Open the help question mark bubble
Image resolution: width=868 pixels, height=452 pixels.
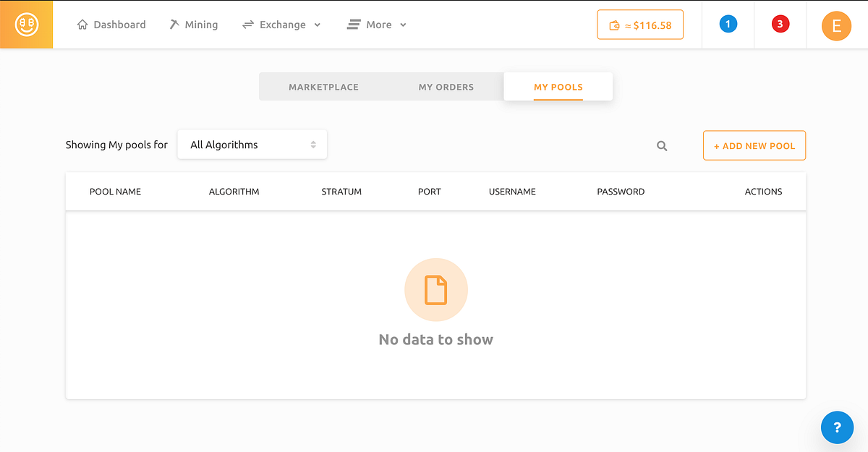(x=837, y=427)
